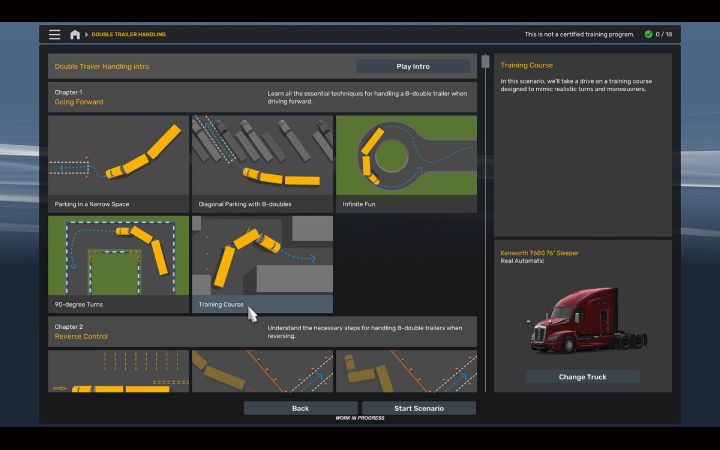Select first Chapter 2 reverse scenario thumbnail

118,371
